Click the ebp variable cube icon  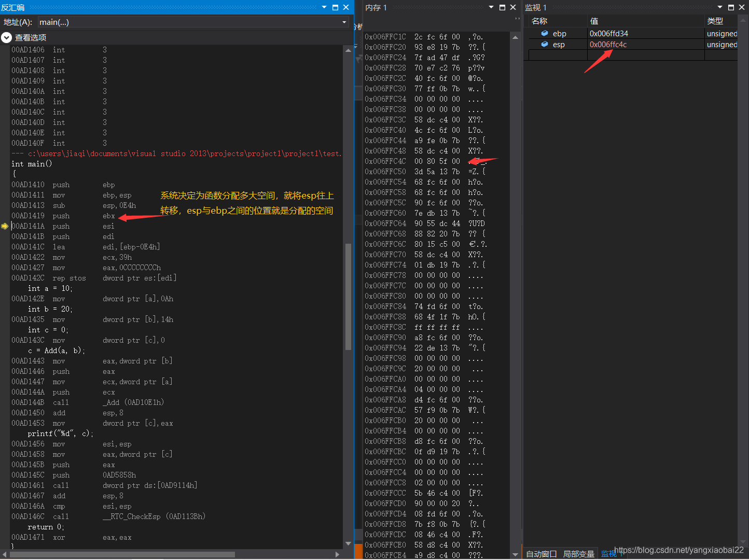click(x=545, y=33)
